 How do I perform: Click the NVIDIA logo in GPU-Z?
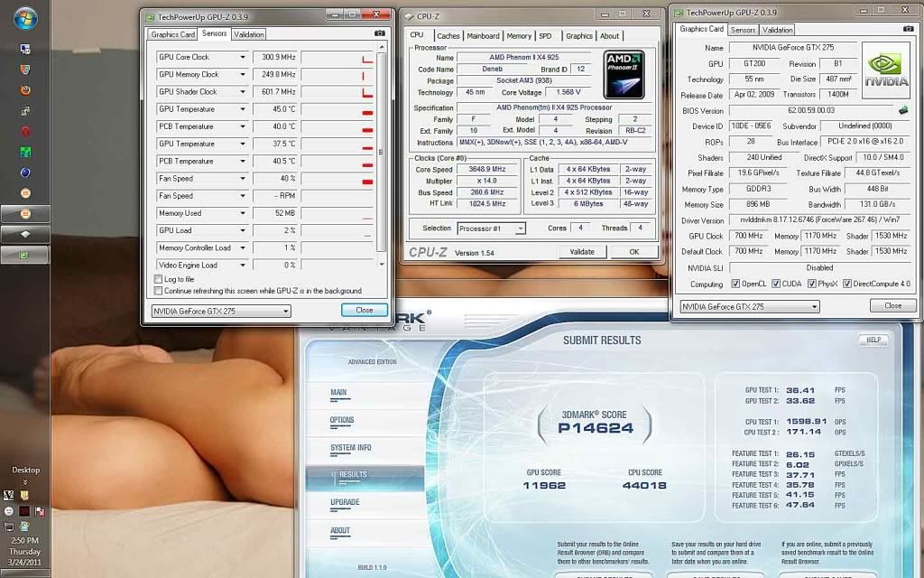coord(886,70)
